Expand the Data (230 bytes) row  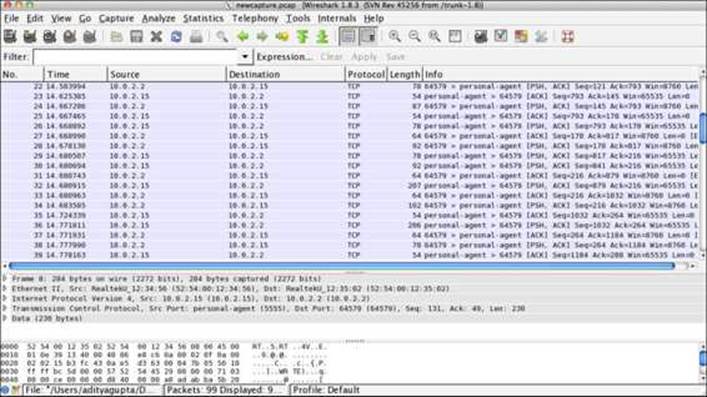pos(5,319)
